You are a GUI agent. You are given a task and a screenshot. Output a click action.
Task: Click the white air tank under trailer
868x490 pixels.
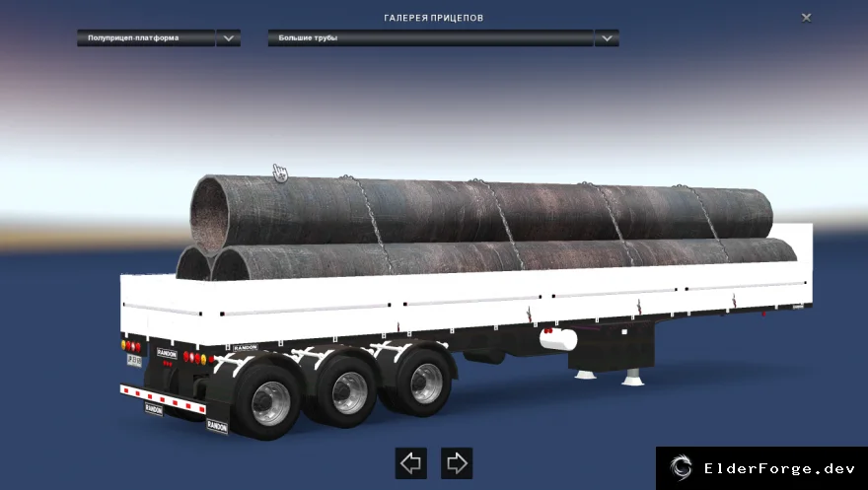[558, 339]
